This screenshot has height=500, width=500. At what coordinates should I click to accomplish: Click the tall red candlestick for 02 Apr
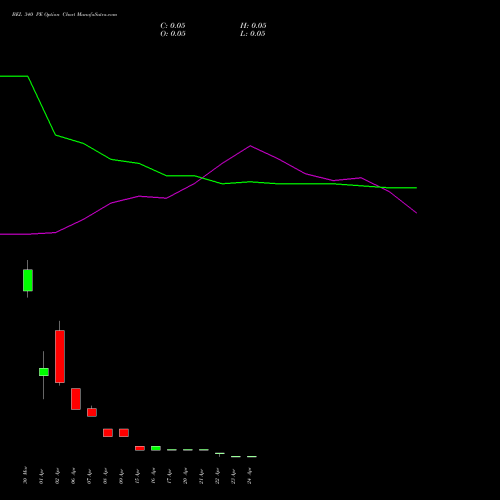(x=60, y=356)
